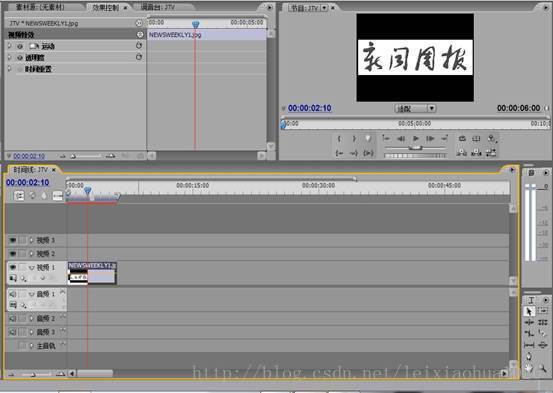Go to Out point button
553x393 pixels.
coord(353,153)
